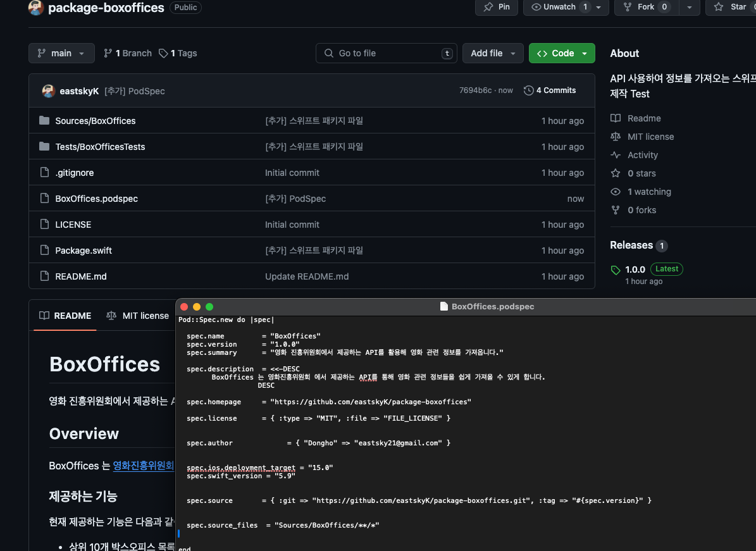Click the Fork button
This screenshot has width=756, height=551.
point(646,7)
